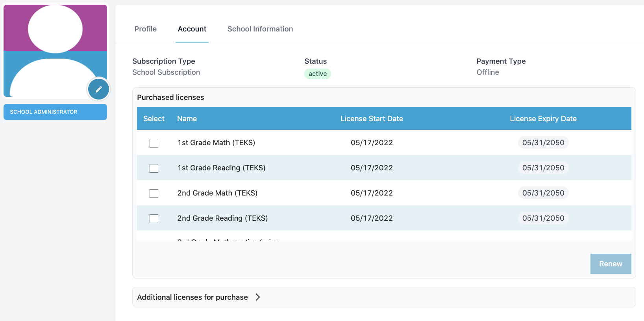Click expiry date of 1st Grade Reading
The height and width of the screenshot is (321, 644).
543,168
